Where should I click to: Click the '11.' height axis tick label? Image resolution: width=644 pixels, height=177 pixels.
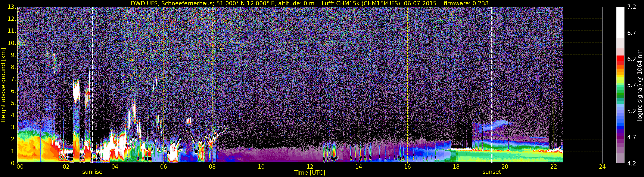pos(12,31)
